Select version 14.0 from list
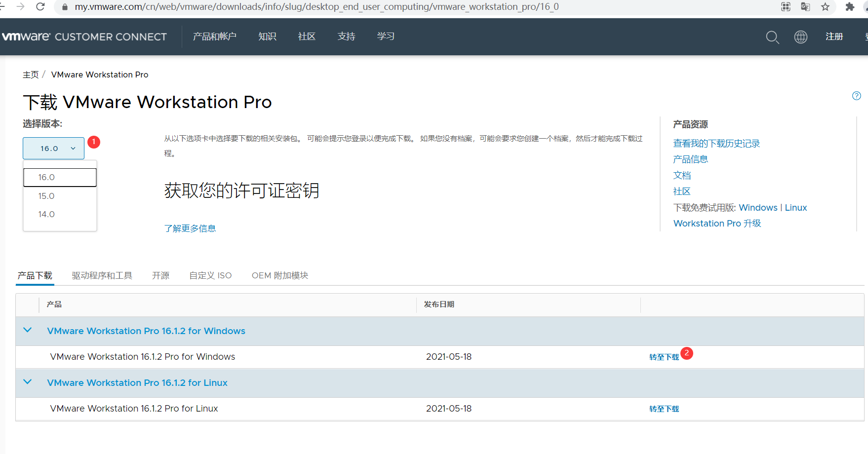This screenshot has height=454, width=868. (x=60, y=214)
